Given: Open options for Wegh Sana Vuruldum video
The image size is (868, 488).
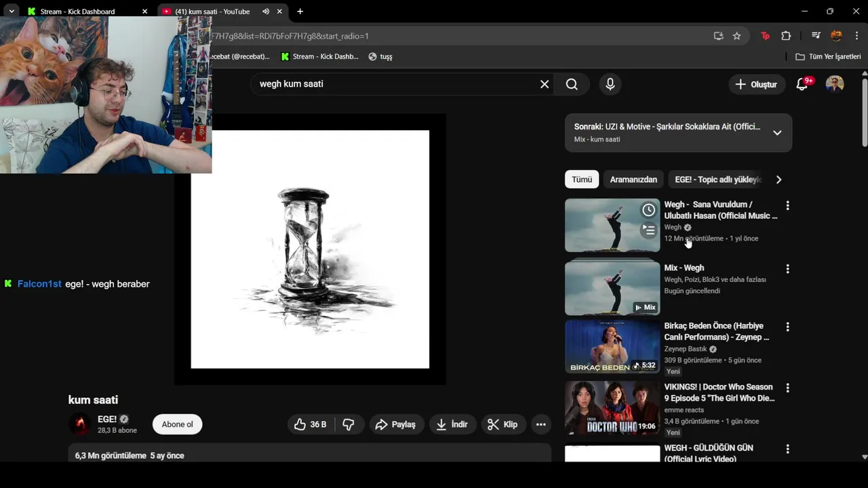Looking at the screenshot, I should click(787, 205).
